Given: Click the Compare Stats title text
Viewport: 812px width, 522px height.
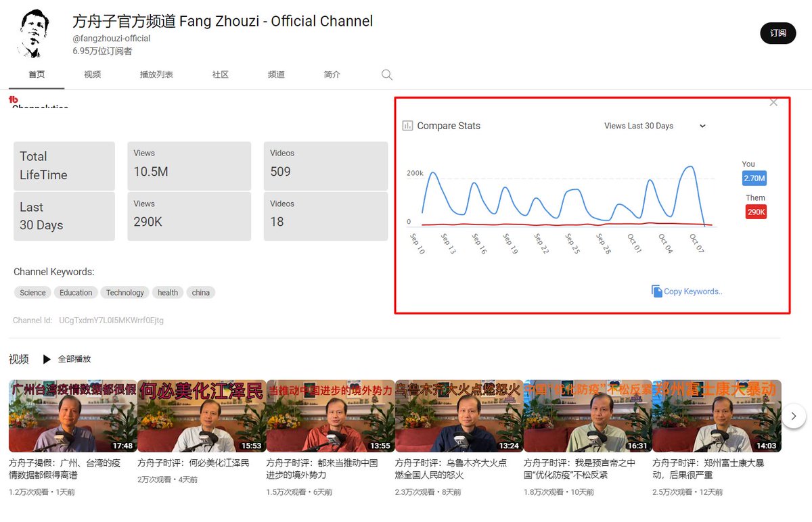Looking at the screenshot, I should pyautogui.click(x=449, y=126).
